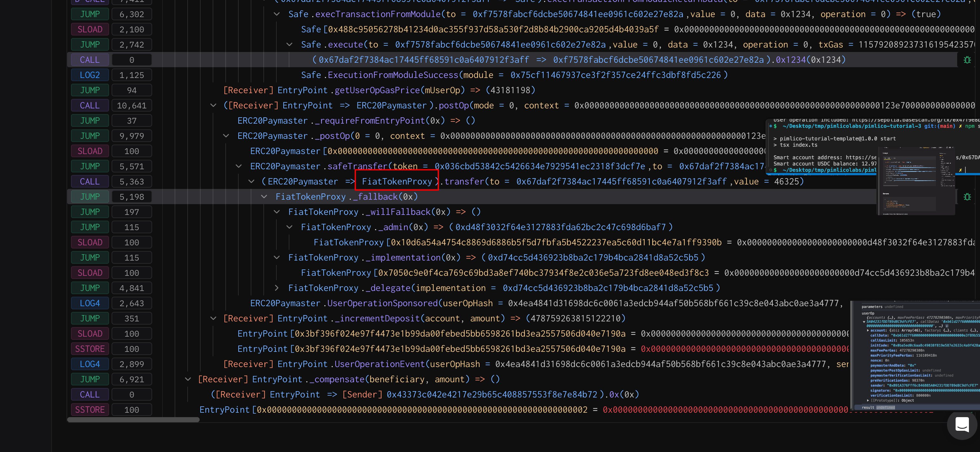Viewport: 980px width, 452px height.
Task: Select the JUMP opcode with gas 5,198
Action: tap(90, 197)
